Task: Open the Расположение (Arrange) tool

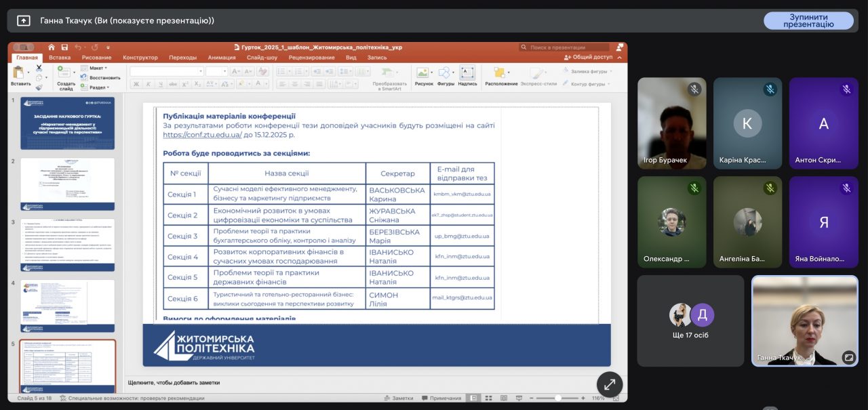Action: click(x=500, y=73)
